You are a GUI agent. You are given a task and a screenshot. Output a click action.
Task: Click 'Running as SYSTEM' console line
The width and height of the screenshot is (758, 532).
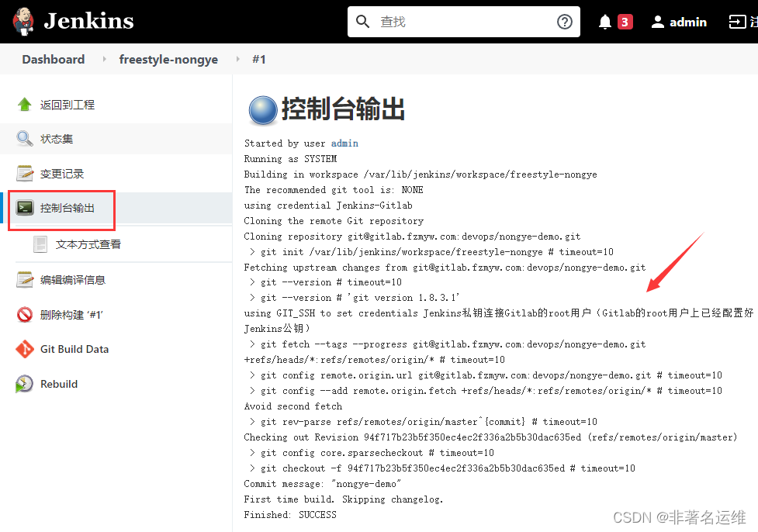(x=290, y=158)
